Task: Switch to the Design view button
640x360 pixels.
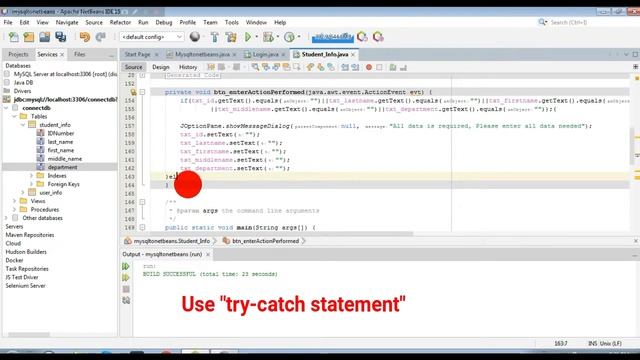Action: (x=161, y=67)
